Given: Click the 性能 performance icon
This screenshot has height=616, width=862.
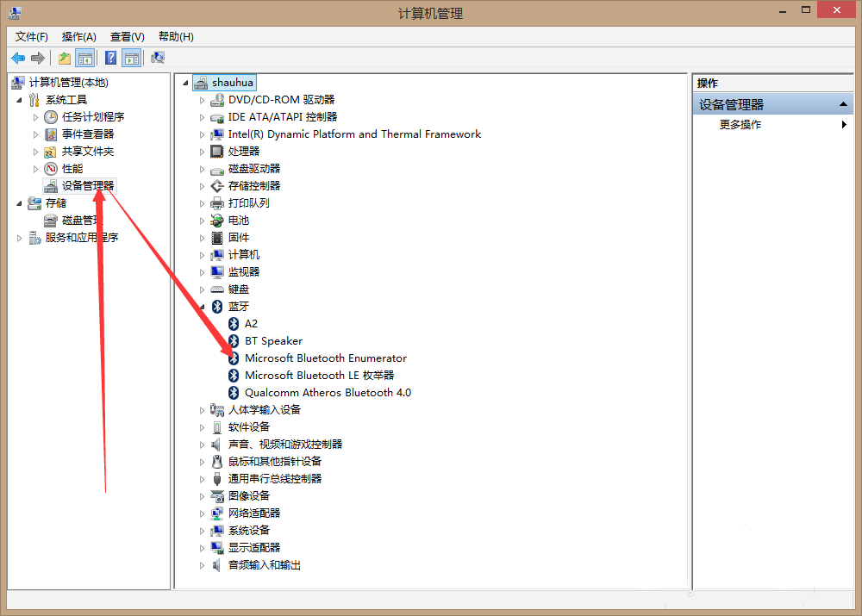Looking at the screenshot, I should click(51, 169).
